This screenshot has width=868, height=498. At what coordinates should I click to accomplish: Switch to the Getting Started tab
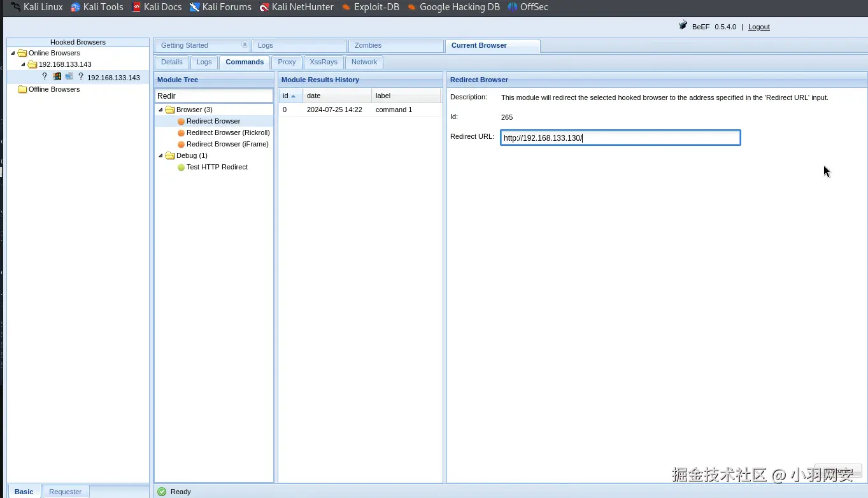185,45
